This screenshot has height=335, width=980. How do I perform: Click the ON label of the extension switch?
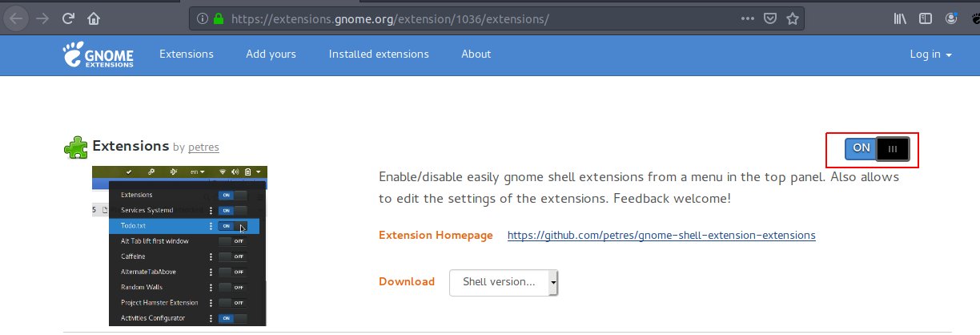coord(862,148)
